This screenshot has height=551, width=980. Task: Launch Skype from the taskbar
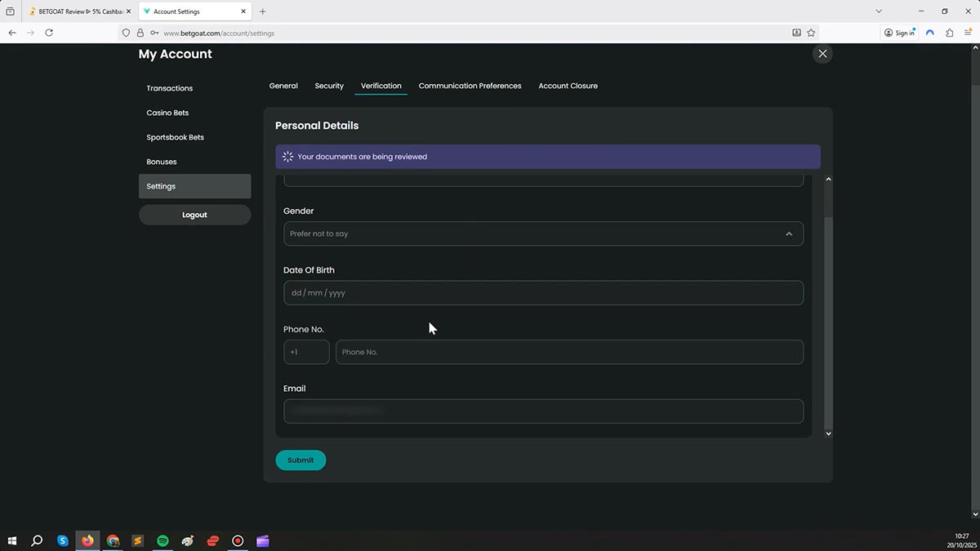(63, 540)
